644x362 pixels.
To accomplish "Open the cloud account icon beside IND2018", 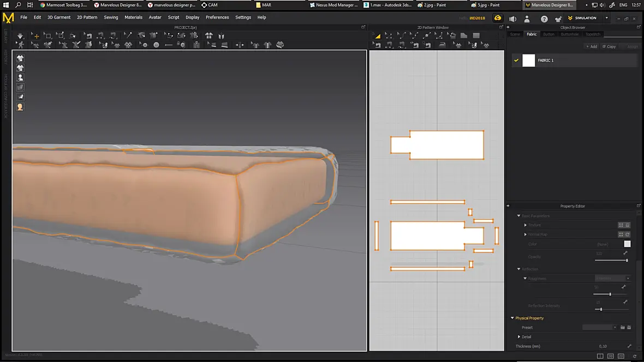I will pyautogui.click(x=498, y=18).
